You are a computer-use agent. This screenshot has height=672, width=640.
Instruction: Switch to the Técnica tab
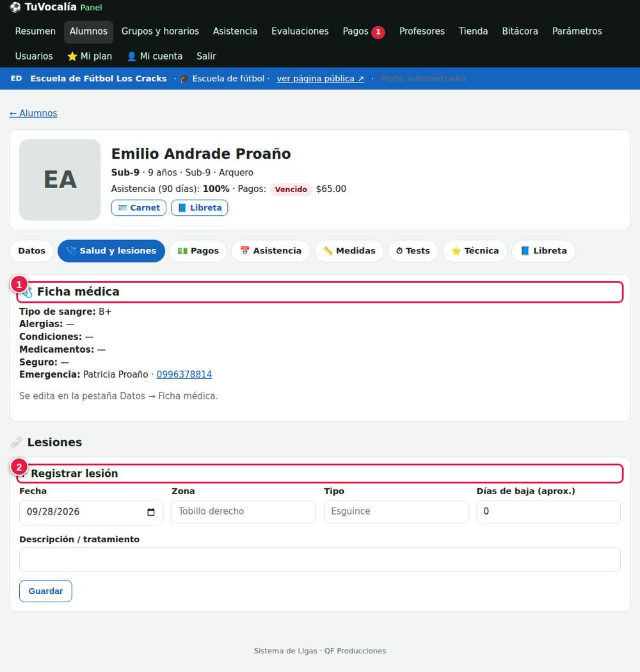475,251
